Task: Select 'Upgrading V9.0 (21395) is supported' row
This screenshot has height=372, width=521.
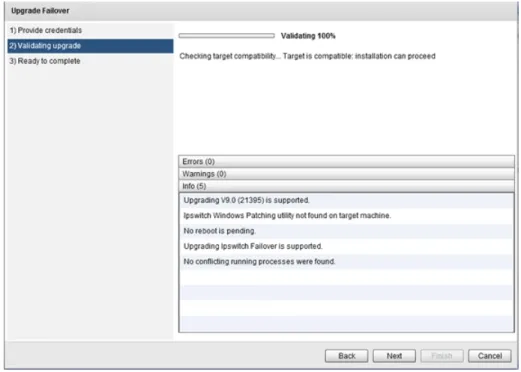Action: tap(346, 200)
